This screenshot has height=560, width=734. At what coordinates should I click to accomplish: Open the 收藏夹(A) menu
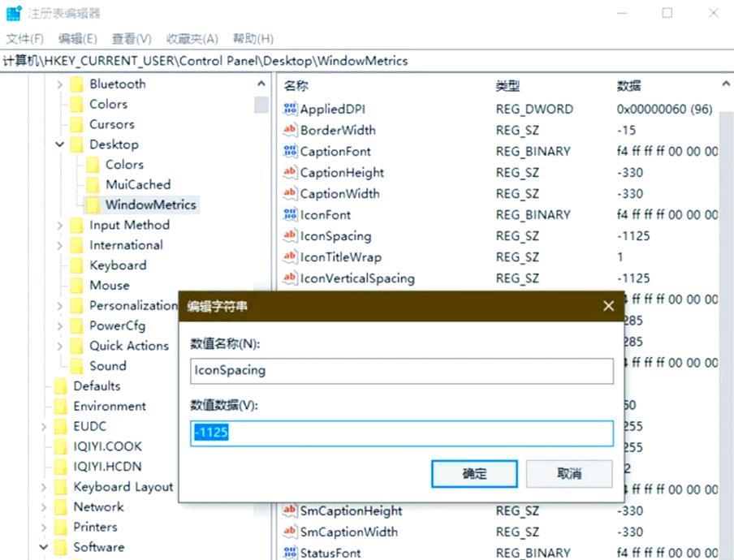[x=191, y=38]
